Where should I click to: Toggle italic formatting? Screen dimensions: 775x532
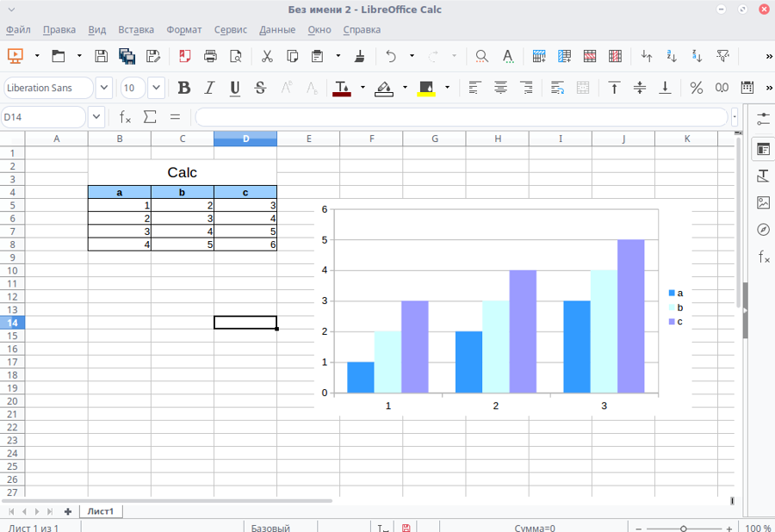tap(208, 87)
